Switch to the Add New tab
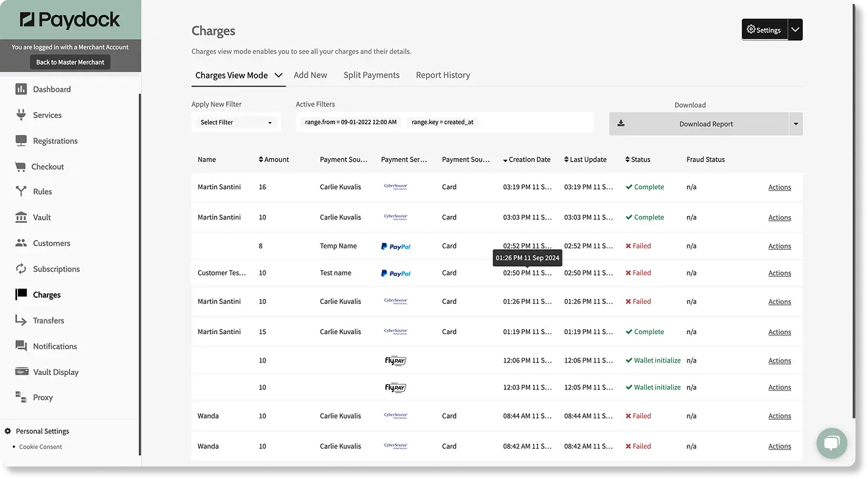The image size is (868, 479). [310, 75]
